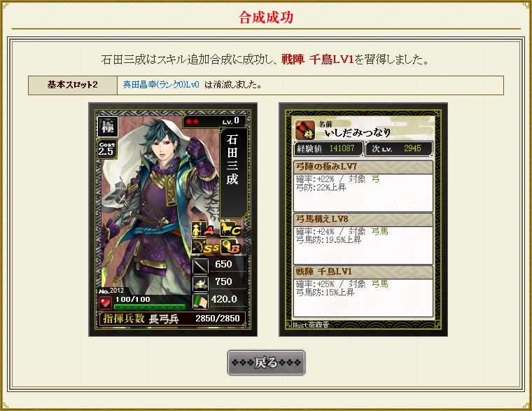Click the sword attack stat icon
Screen dimensions: 532x411
click(200, 265)
